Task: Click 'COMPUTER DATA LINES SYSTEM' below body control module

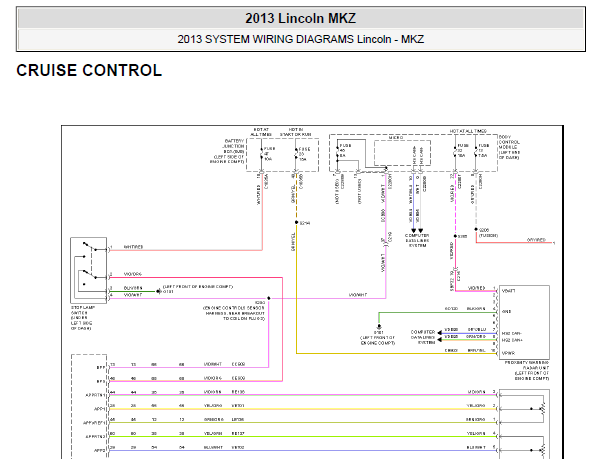Action: pyautogui.click(x=417, y=241)
